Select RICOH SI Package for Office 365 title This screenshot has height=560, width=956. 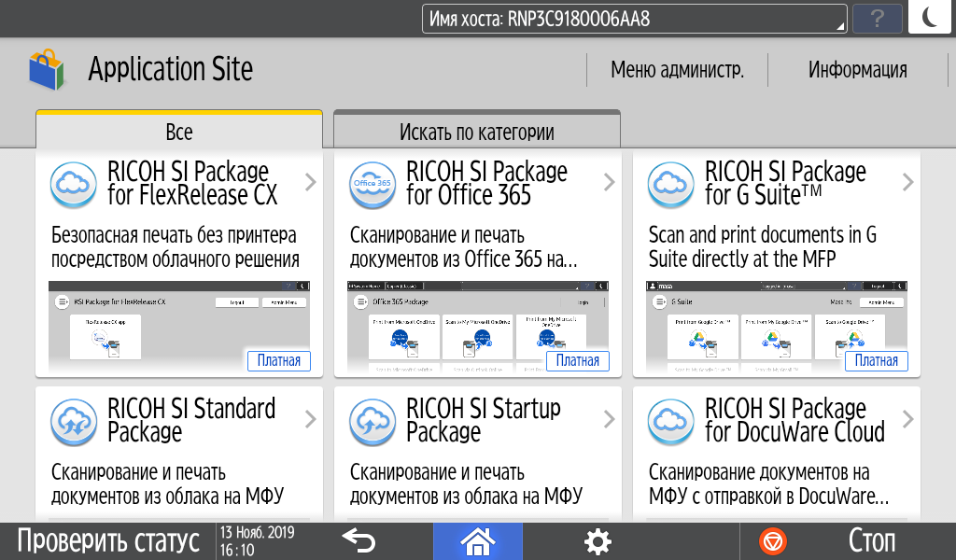click(x=486, y=184)
